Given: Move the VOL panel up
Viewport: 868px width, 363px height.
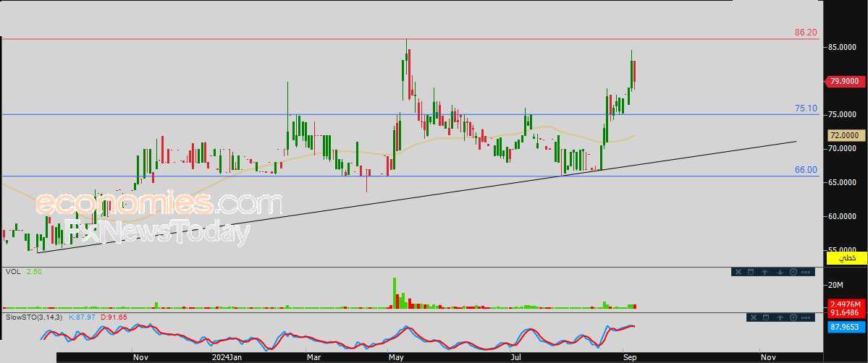Looking at the screenshot, I should 766,272.
